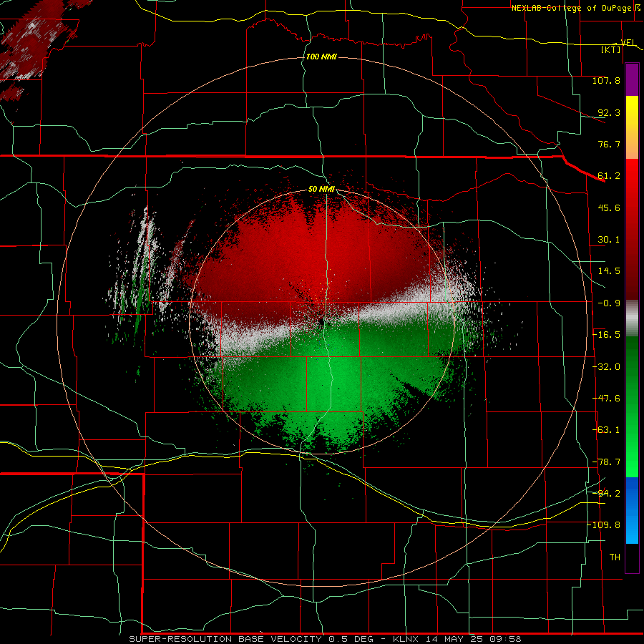The height and width of the screenshot is (644, 644).
Task: Pick the purple segment of the velocity color bar
Action: pos(632,79)
